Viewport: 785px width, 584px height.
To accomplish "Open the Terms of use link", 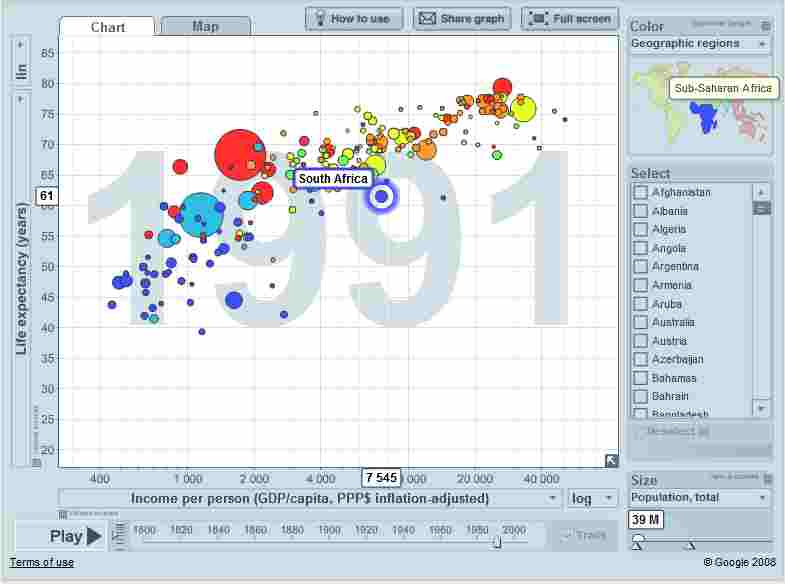I will [42, 563].
